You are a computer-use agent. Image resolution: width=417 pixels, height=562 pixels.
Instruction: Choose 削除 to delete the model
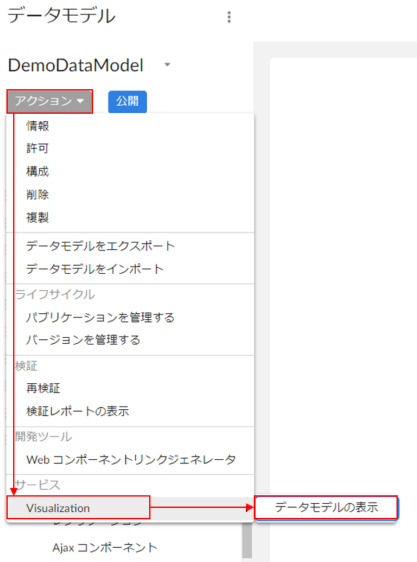[37, 195]
